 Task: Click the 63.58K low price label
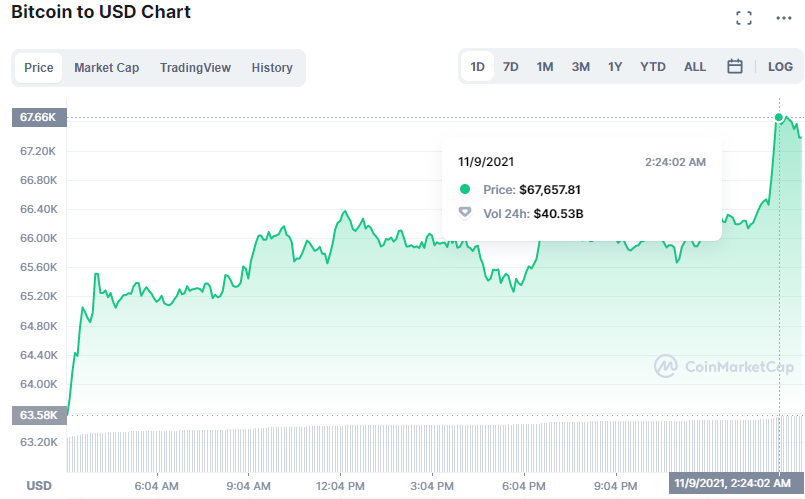39,415
